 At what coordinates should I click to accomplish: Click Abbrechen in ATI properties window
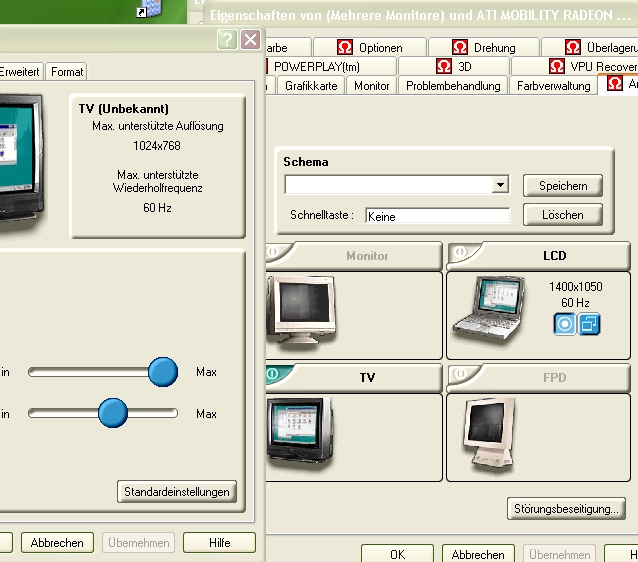[x=478, y=554]
